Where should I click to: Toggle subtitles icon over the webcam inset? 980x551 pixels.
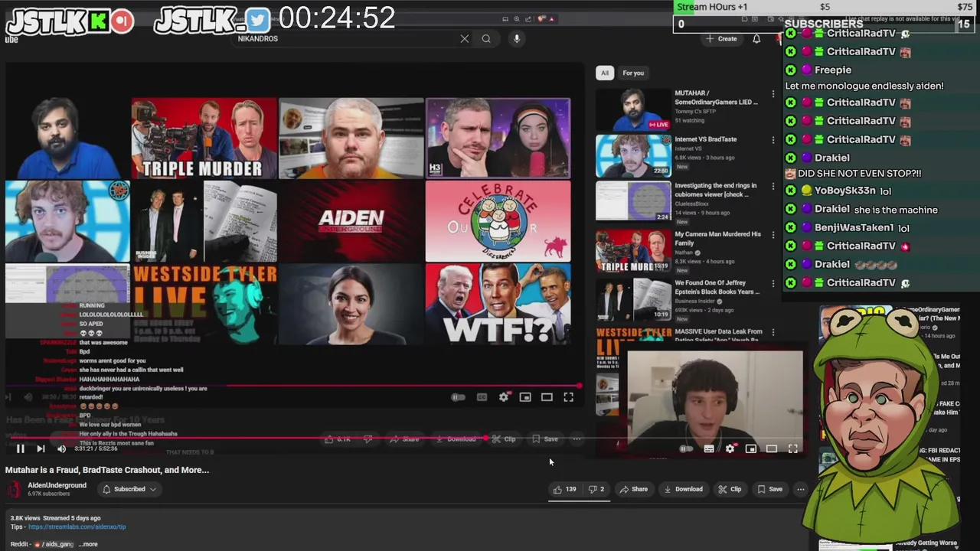(709, 449)
